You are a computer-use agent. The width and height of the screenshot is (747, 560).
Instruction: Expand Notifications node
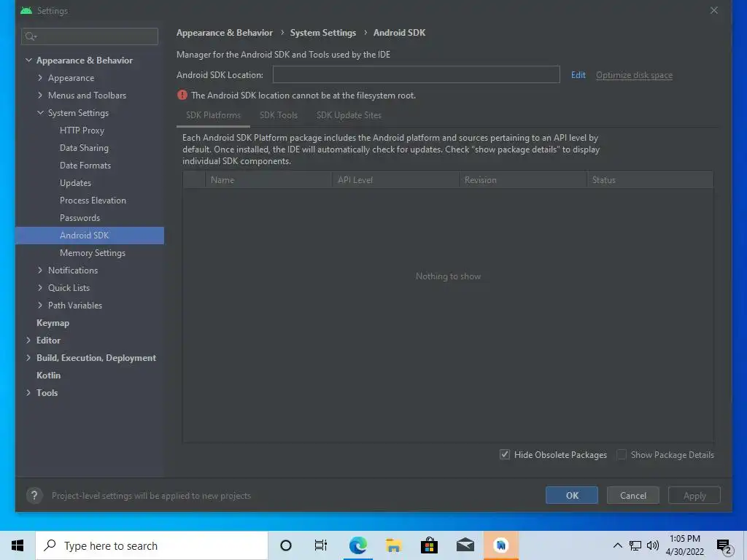tap(40, 270)
